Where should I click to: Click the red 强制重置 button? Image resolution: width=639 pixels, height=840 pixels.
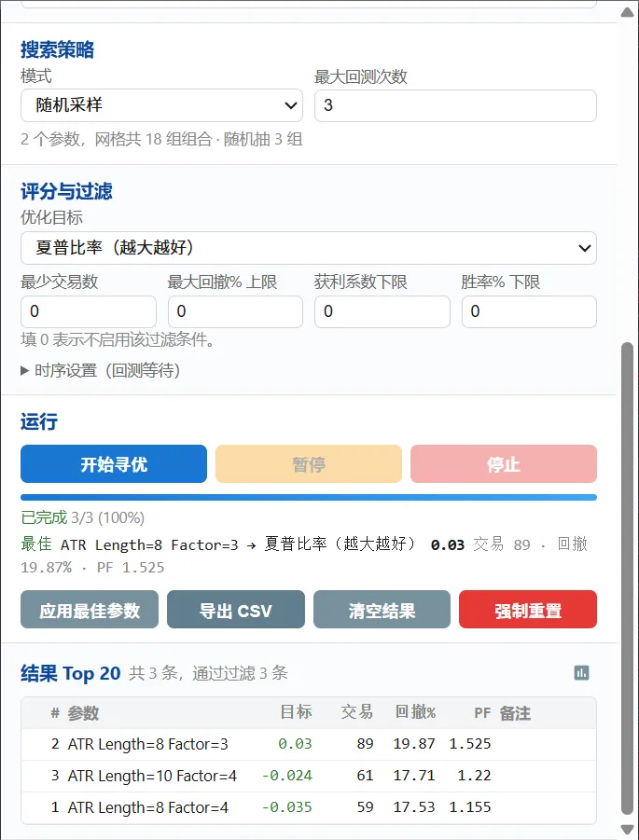tap(528, 610)
